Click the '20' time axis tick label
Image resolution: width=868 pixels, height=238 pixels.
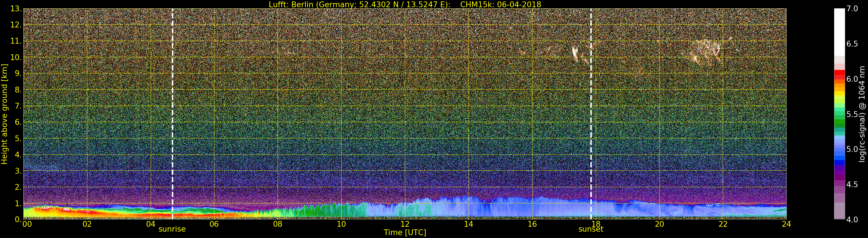pos(659,224)
